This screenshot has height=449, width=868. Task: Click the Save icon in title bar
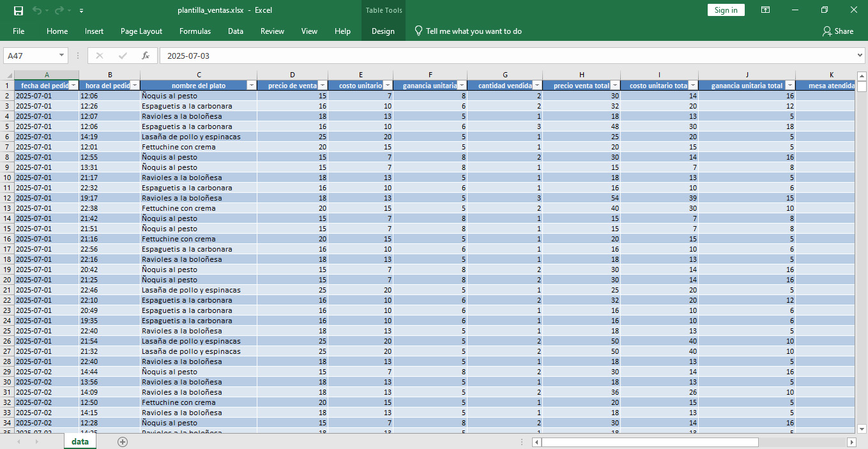pyautogui.click(x=19, y=10)
